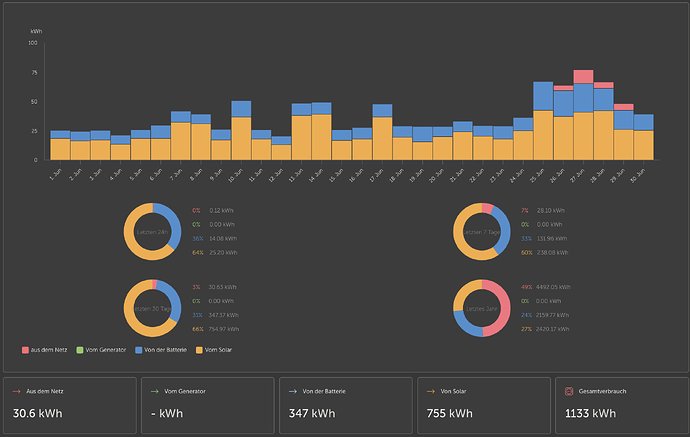Select the Letzten 30 Tage donut chart
This screenshot has width=690, height=437.
[x=152, y=308]
